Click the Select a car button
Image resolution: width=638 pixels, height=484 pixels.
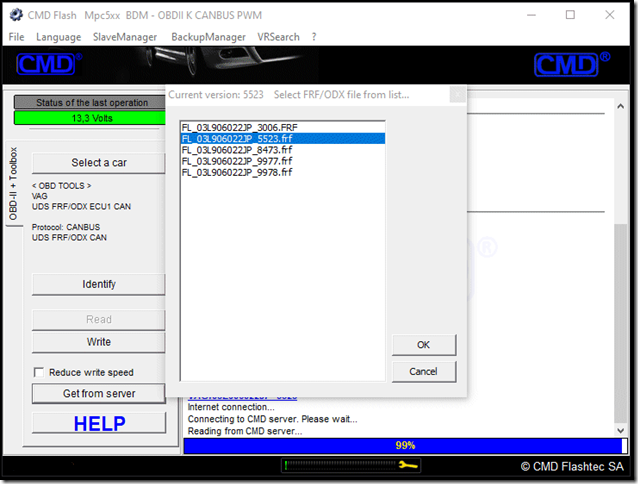click(x=99, y=163)
